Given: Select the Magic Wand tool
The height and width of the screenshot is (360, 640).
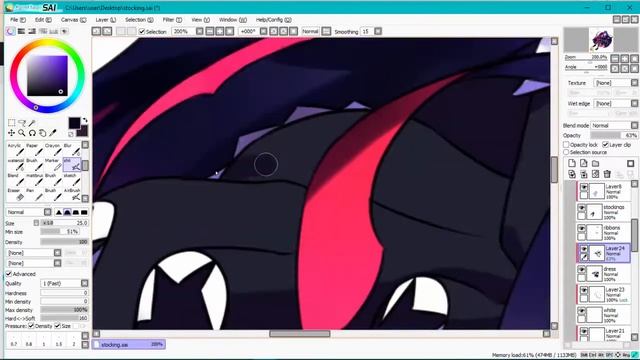Looking at the screenshot, I should coord(32,122).
